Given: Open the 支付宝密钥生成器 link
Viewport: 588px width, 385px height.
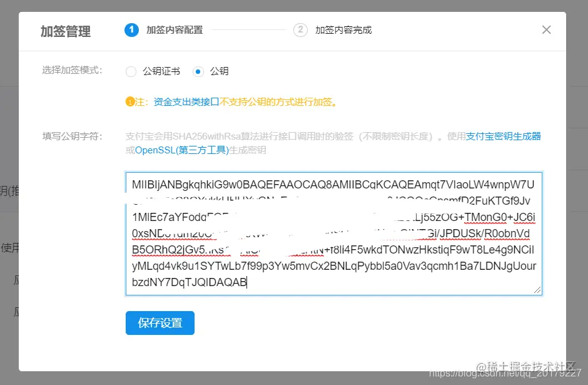Looking at the screenshot, I should [504, 136].
